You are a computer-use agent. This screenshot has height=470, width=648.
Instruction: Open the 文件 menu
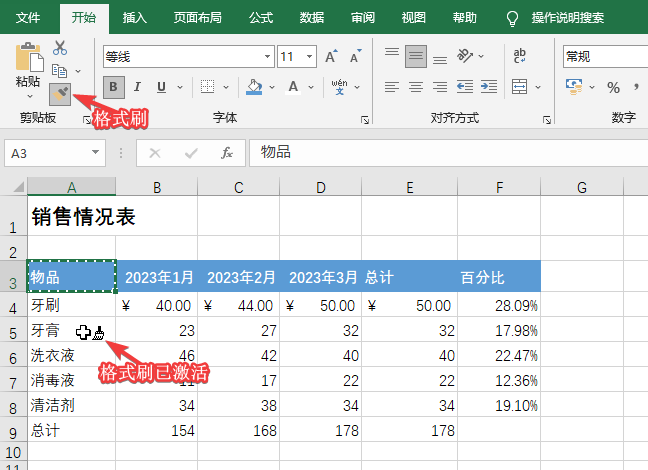[28, 17]
